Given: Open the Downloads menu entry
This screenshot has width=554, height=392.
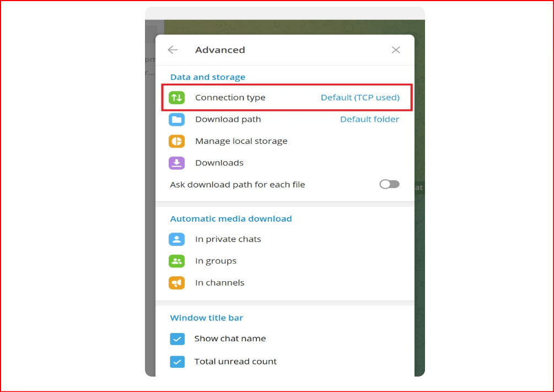Looking at the screenshot, I should [x=219, y=163].
